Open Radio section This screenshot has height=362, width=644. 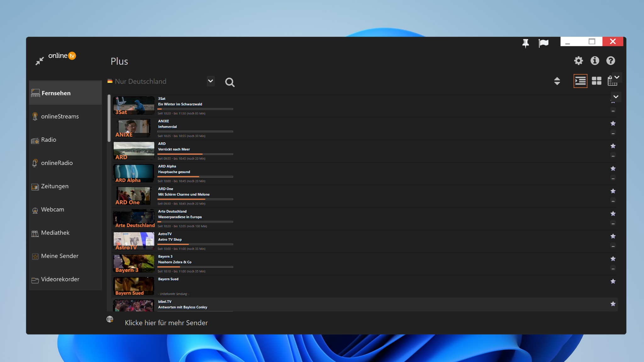(65, 140)
